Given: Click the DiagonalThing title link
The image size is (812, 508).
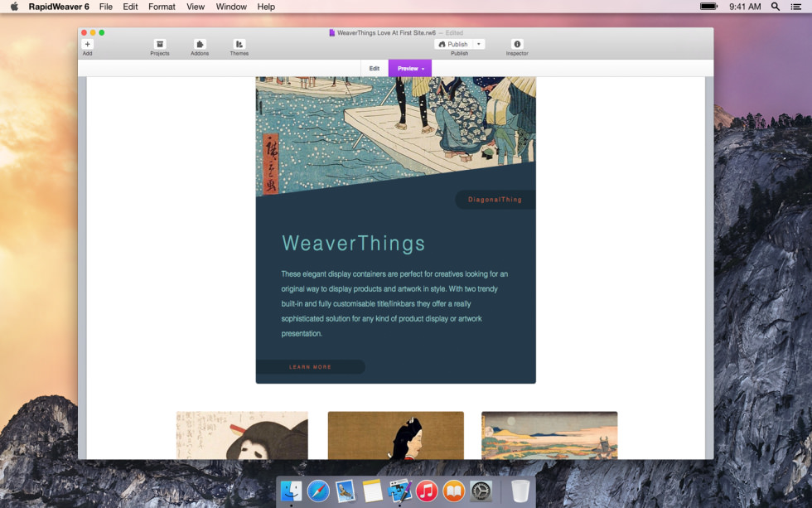Looking at the screenshot, I should [x=495, y=200].
